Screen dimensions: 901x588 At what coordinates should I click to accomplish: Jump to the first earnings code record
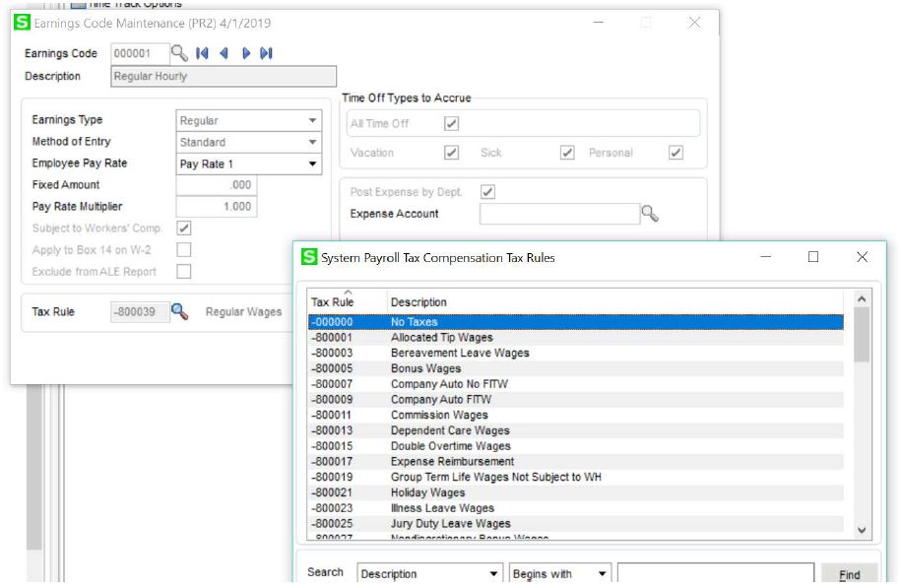[x=202, y=53]
